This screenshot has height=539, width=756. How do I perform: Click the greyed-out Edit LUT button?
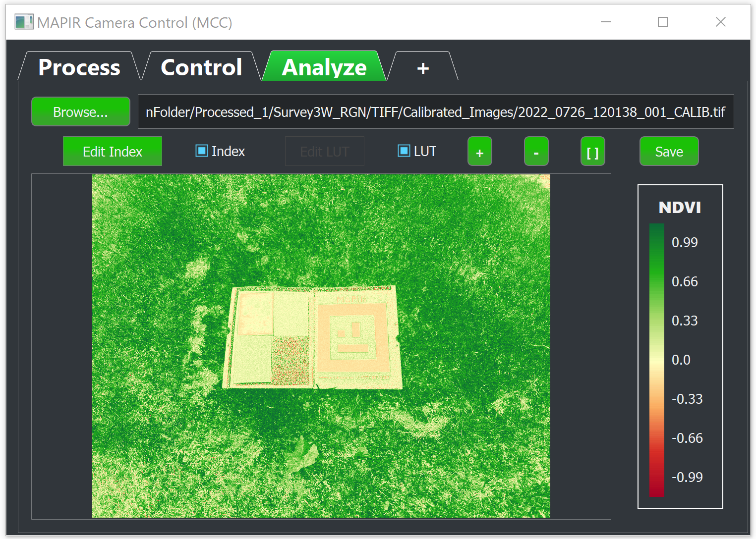pos(324,152)
